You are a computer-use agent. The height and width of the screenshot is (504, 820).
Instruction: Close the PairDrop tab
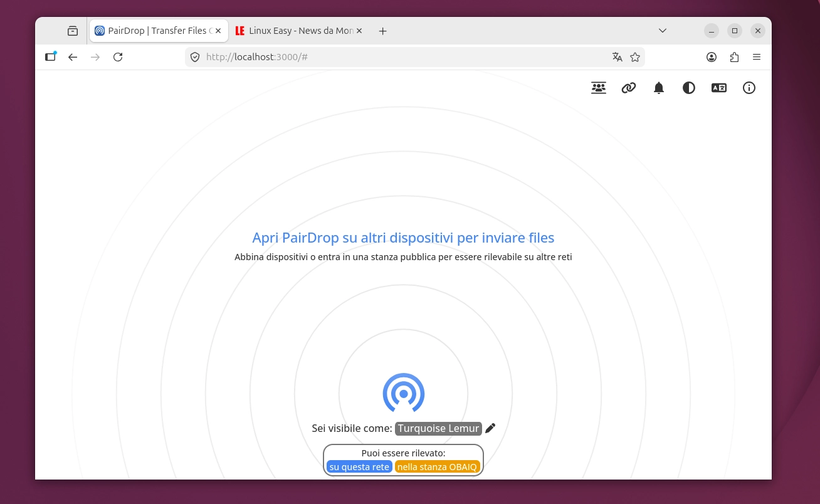(218, 31)
